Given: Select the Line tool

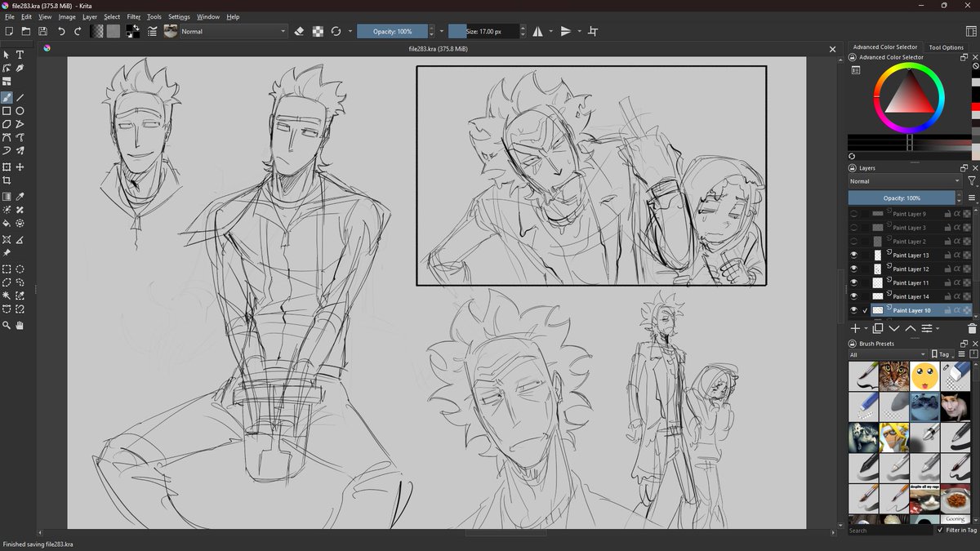Looking at the screenshot, I should (x=20, y=97).
